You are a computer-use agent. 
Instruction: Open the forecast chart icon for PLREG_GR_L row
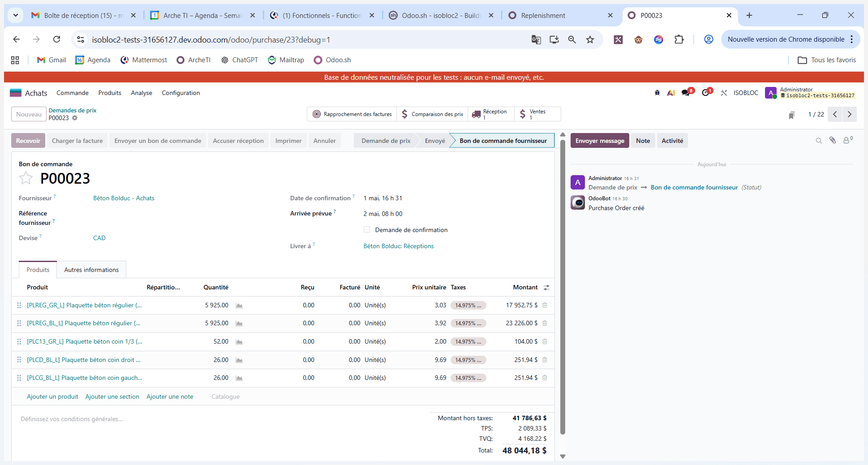(x=239, y=306)
